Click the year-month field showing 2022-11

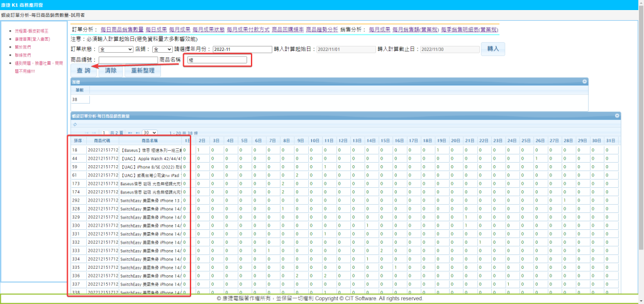(241, 49)
